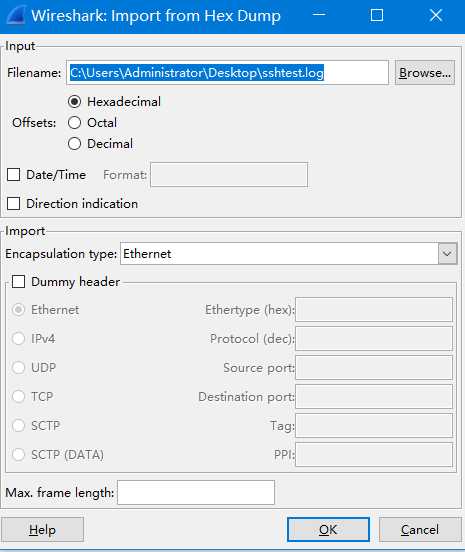Close the Import from Hex Dump dialog
Screen dimensions: 465x552
pos(436,15)
